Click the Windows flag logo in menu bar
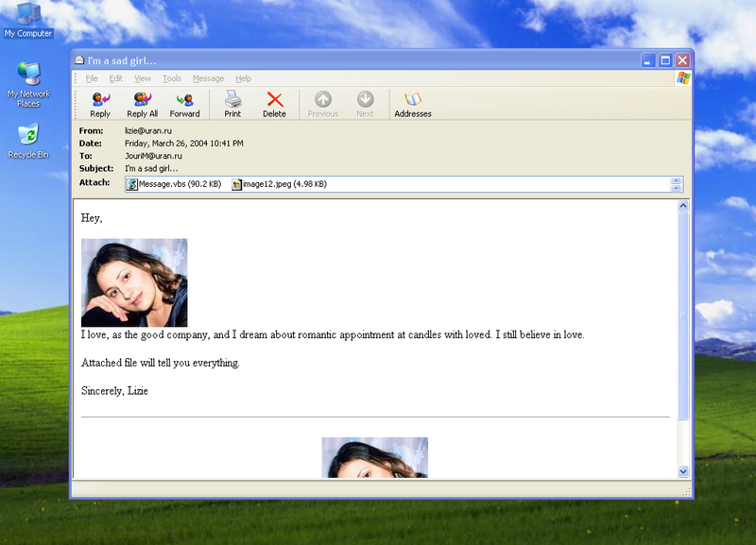Image resolution: width=756 pixels, height=545 pixels. tap(683, 78)
